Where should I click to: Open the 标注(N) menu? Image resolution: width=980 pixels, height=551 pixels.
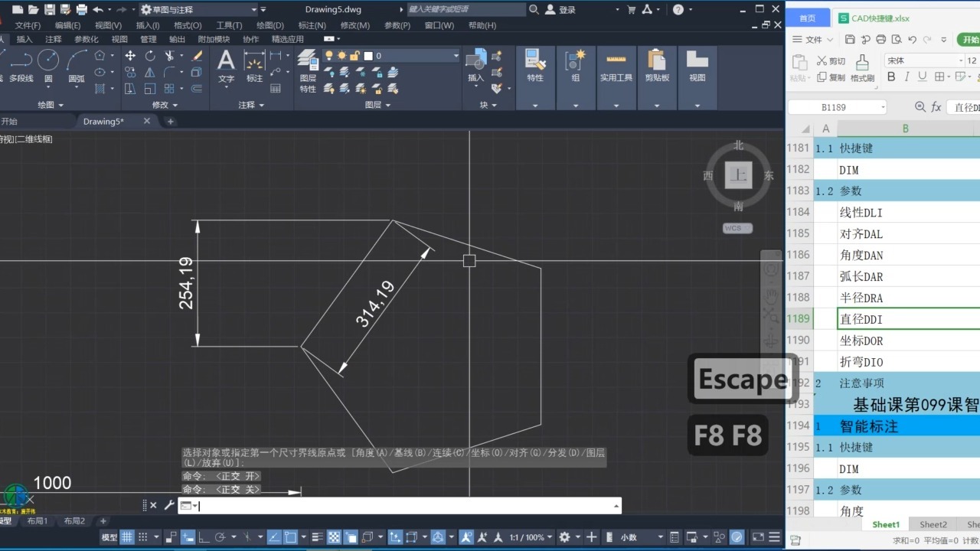(312, 25)
